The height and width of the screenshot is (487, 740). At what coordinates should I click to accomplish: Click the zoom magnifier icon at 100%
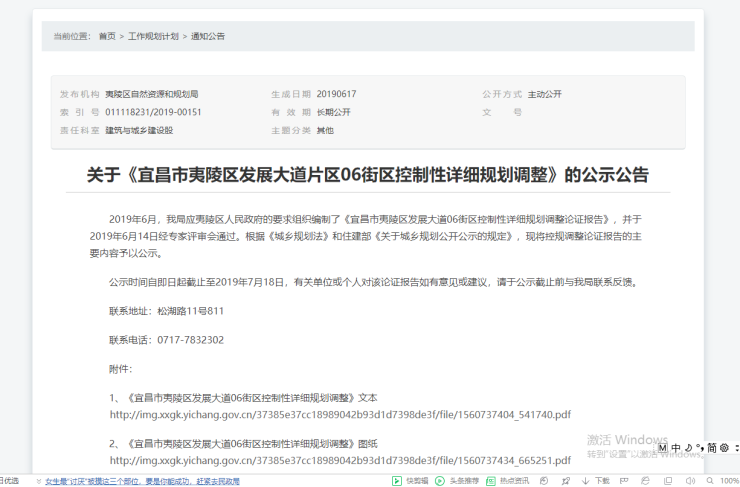pyautogui.click(x=708, y=481)
